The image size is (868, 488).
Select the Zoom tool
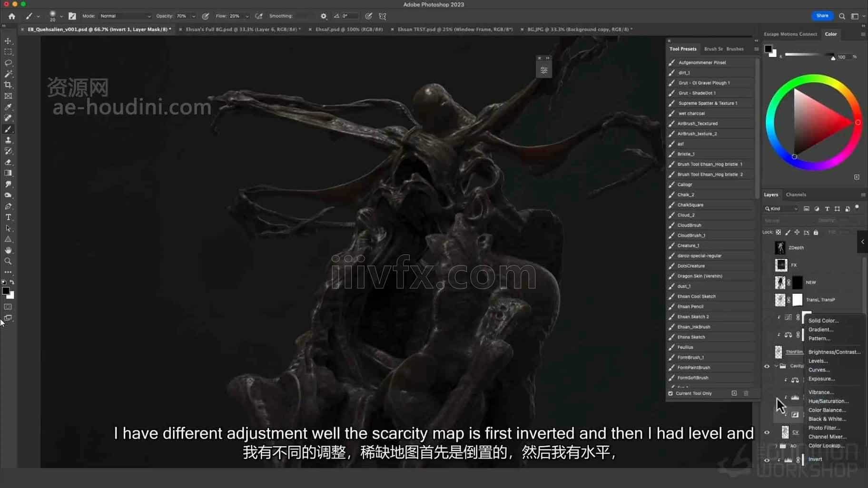coord(8,261)
